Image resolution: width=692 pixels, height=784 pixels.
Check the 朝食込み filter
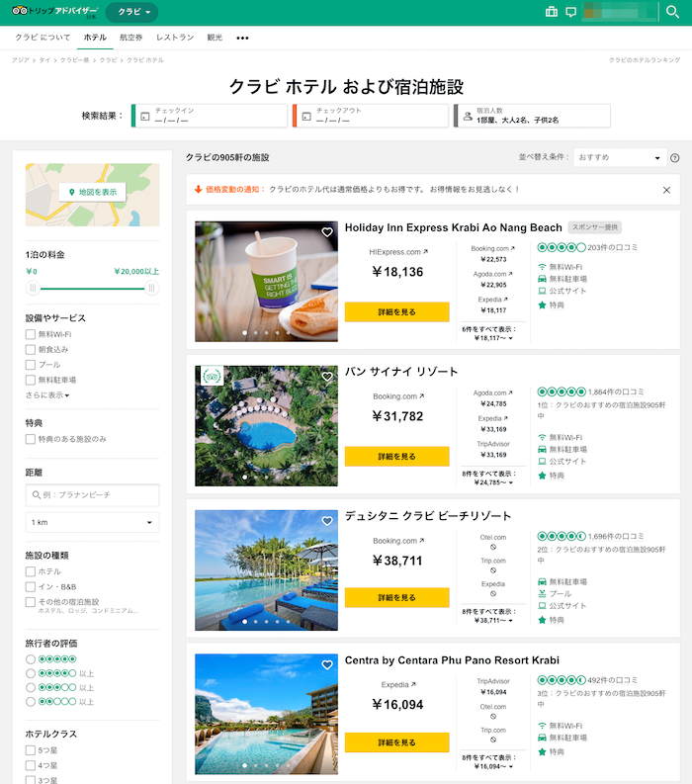tap(31, 350)
